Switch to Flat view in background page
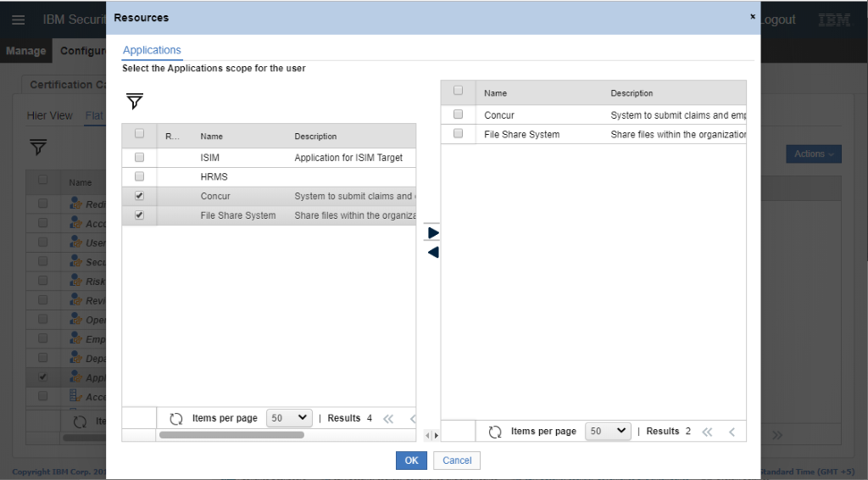 tap(94, 115)
